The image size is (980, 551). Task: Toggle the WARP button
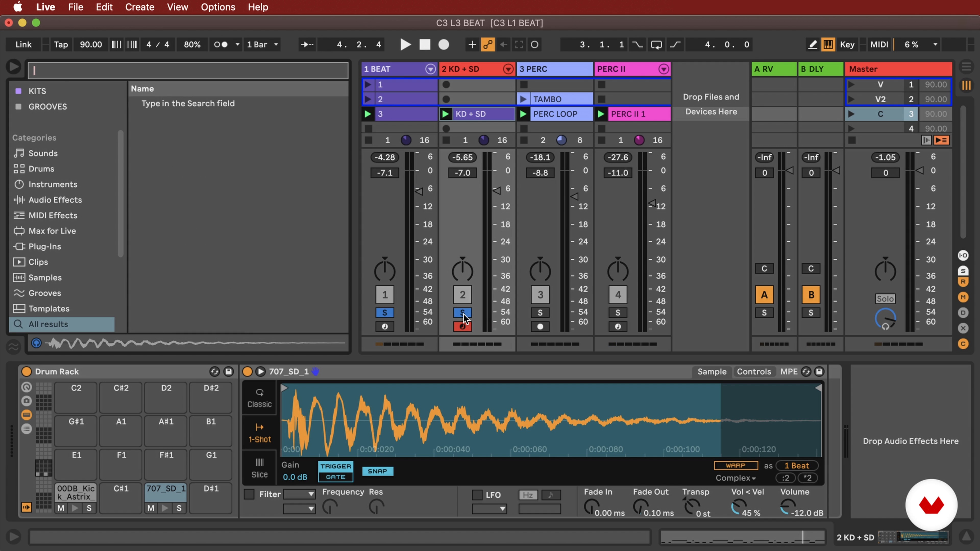pyautogui.click(x=735, y=466)
